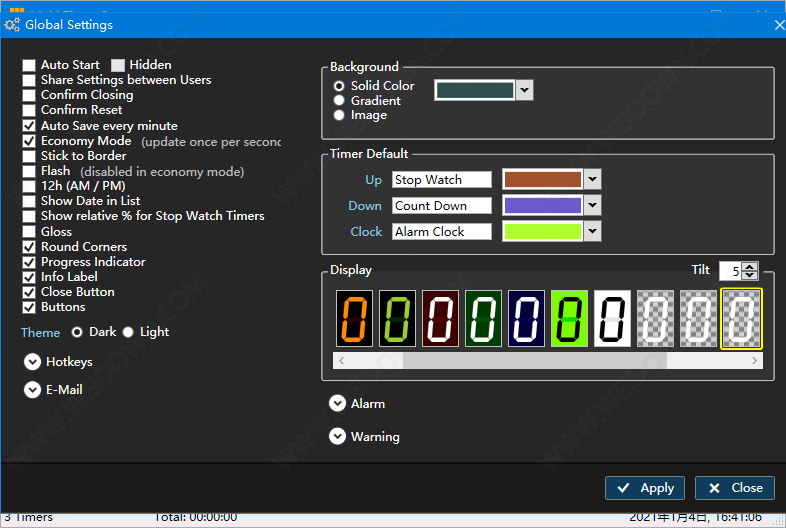Enable Stick to Border
The height and width of the screenshot is (528, 786).
point(29,156)
